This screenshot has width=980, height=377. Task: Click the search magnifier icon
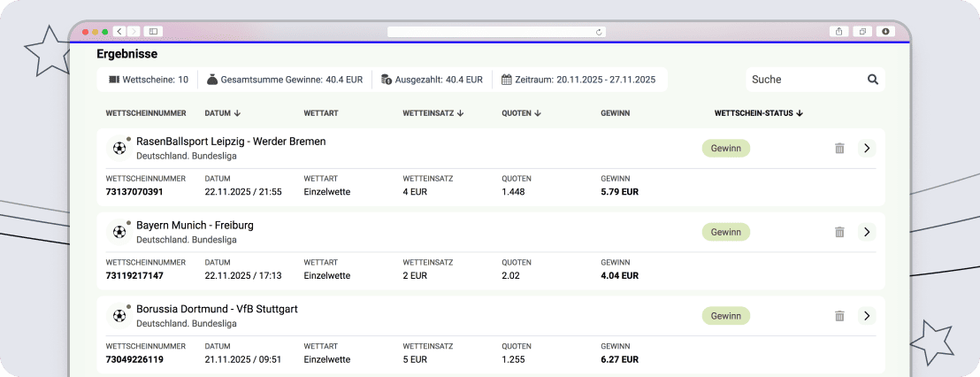tap(872, 80)
